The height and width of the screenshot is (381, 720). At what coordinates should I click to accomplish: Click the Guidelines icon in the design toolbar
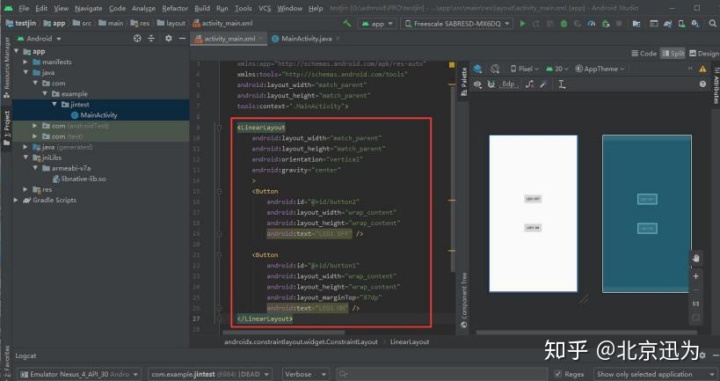pyautogui.click(x=562, y=84)
